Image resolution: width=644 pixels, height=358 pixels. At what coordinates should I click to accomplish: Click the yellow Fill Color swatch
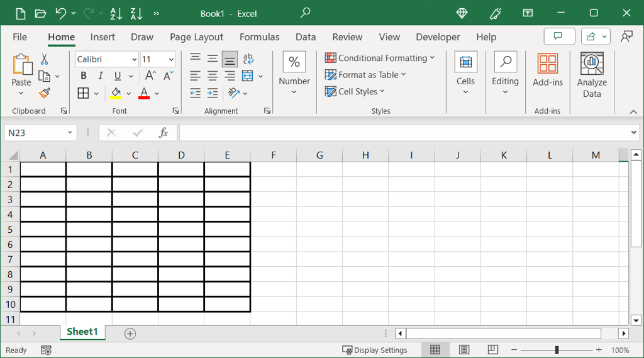pyautogui.click(x=116, y=93)
